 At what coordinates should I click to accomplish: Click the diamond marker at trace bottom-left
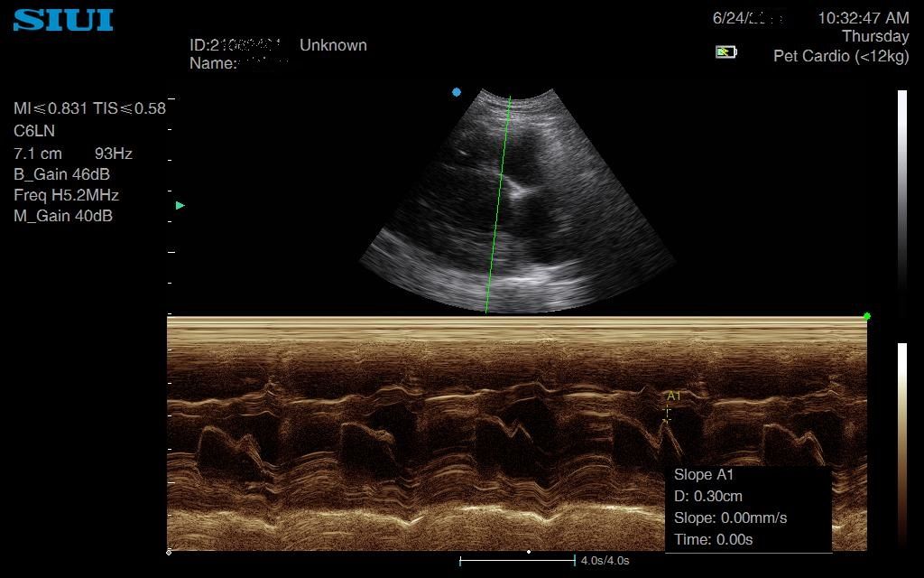click(169, 552)
